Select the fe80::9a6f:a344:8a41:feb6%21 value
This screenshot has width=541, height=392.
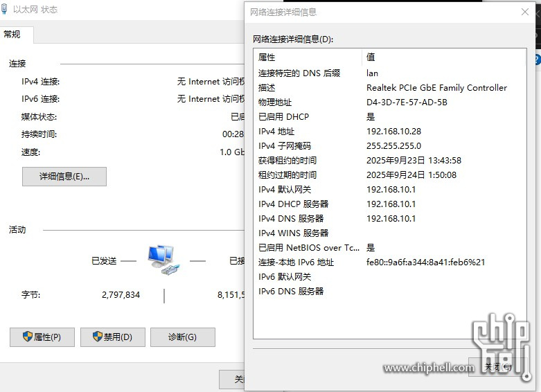[x=425, y=262]
